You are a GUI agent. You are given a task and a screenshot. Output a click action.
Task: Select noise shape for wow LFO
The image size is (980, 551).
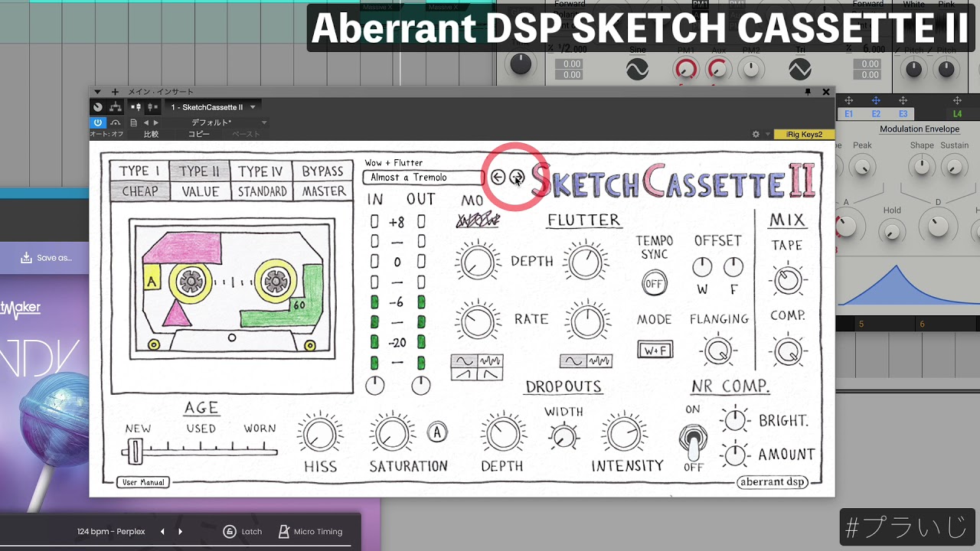pyautogui.click(x=490, y=360)
